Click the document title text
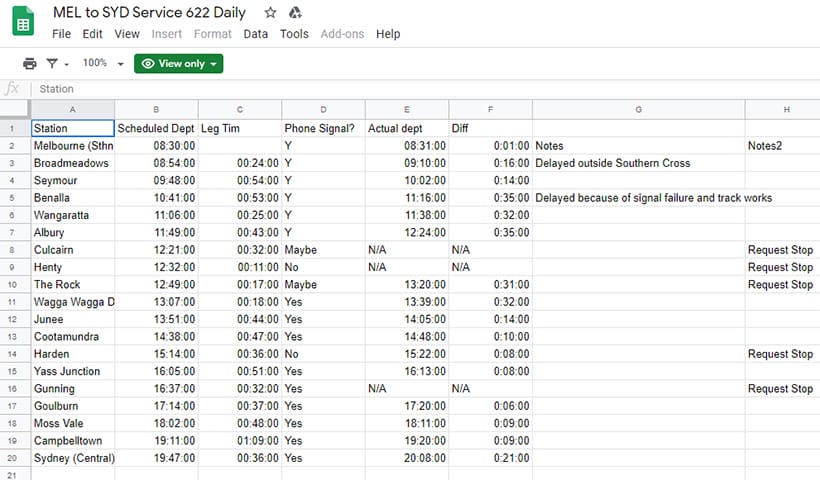This screenshot has width=820, height=480. [149, 13]
